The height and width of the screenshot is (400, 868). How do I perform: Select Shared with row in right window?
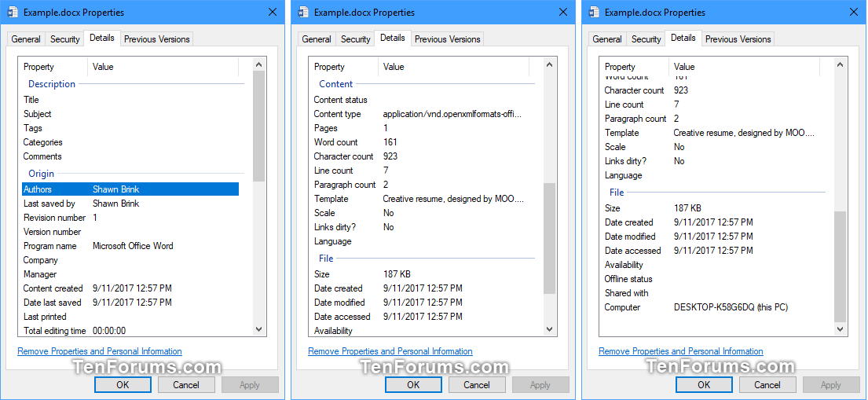[x=712, y=293]
